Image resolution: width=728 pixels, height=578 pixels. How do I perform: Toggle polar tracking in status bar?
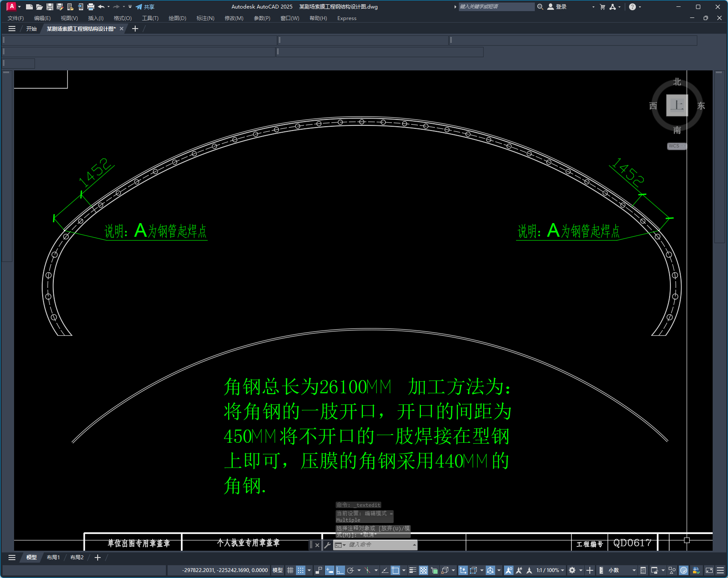(x=351, y=570)
